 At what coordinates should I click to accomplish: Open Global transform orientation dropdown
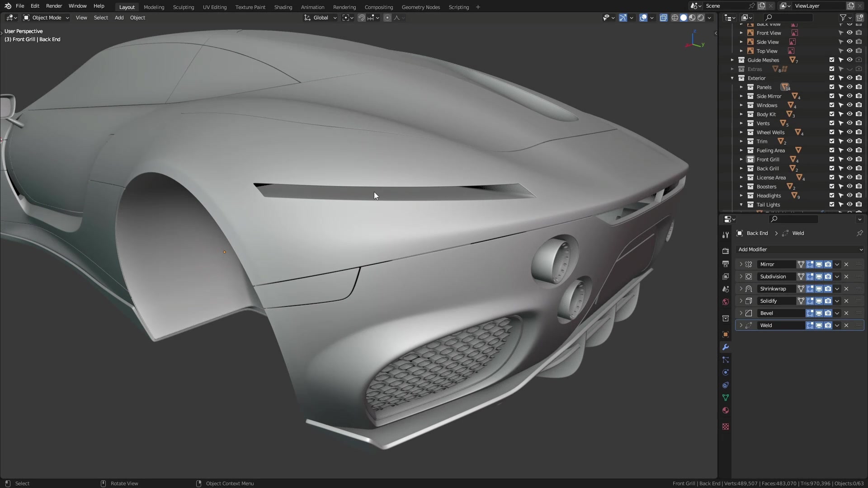tap(321, 18)
